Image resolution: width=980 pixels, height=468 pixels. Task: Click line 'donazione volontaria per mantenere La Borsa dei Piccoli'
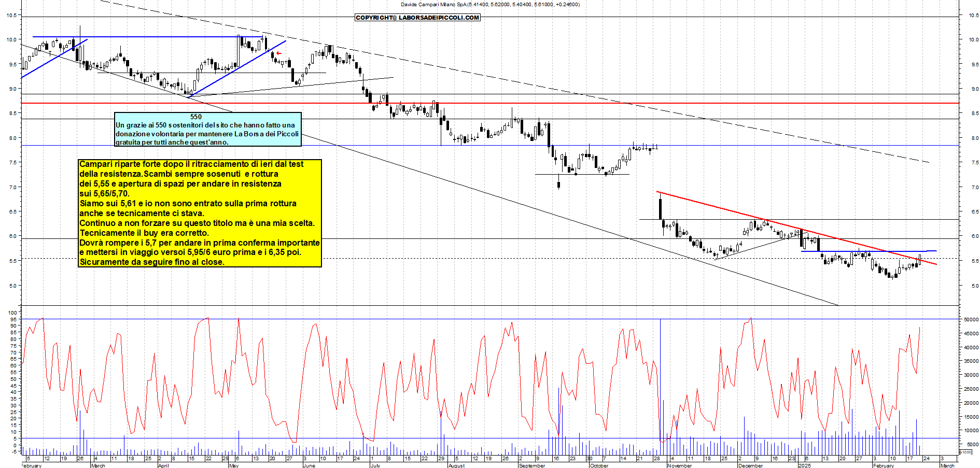207,134
